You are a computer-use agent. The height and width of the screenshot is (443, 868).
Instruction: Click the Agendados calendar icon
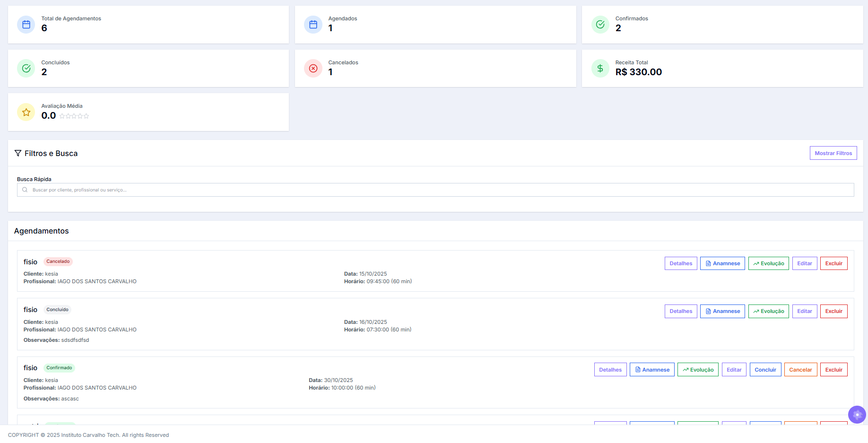(x=313, y=25)
